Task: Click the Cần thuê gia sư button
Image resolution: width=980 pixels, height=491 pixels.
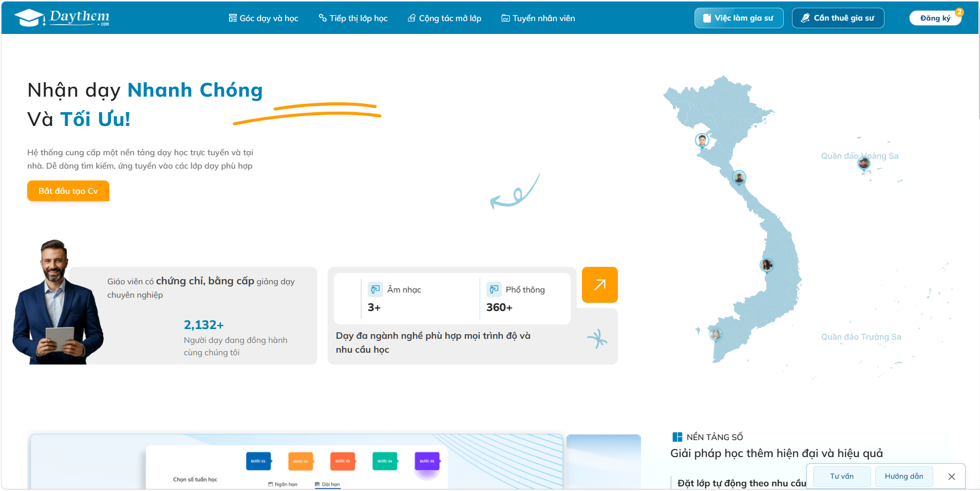Action: (838, 18)
